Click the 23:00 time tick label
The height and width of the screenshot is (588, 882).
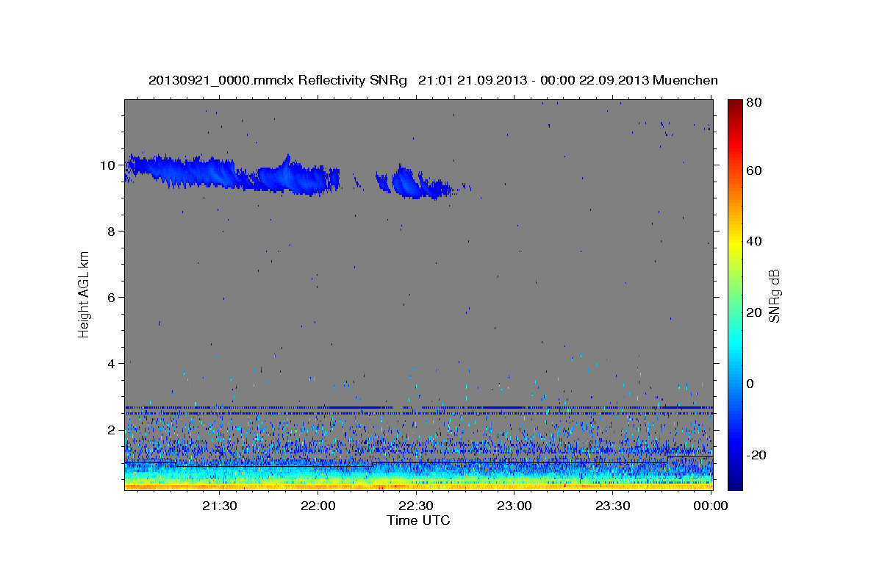pos(514,506)
